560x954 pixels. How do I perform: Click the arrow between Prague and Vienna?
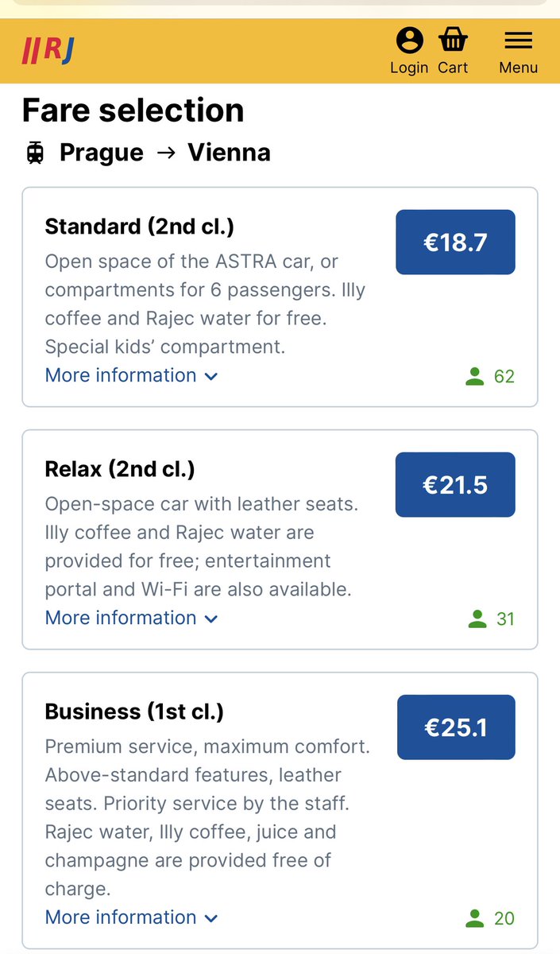click(x=166, y=153)
